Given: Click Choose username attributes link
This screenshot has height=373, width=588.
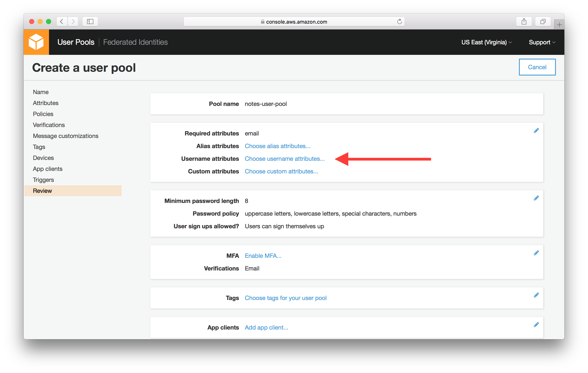Looking at the screenshot, I should coord(285,159).
